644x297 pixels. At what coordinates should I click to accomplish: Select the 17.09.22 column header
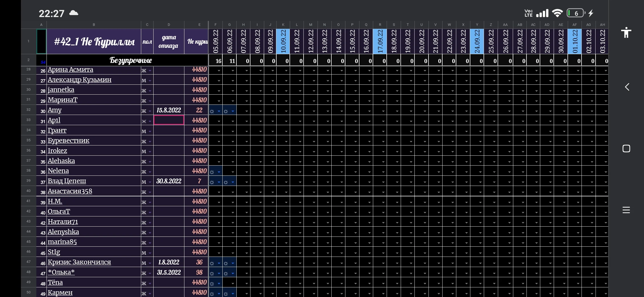380,41
